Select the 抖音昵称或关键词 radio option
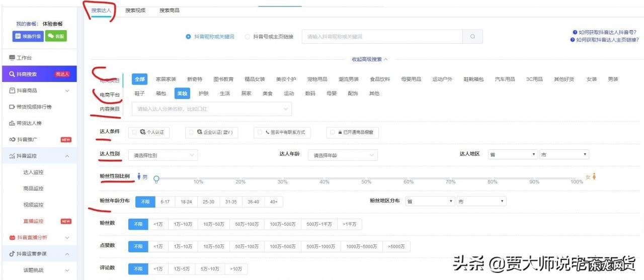This screenshot has height=280, width=644. click(x=188, y=37)
